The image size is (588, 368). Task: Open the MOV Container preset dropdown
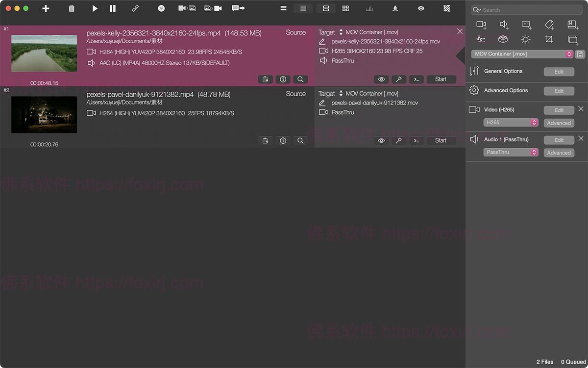522,54
